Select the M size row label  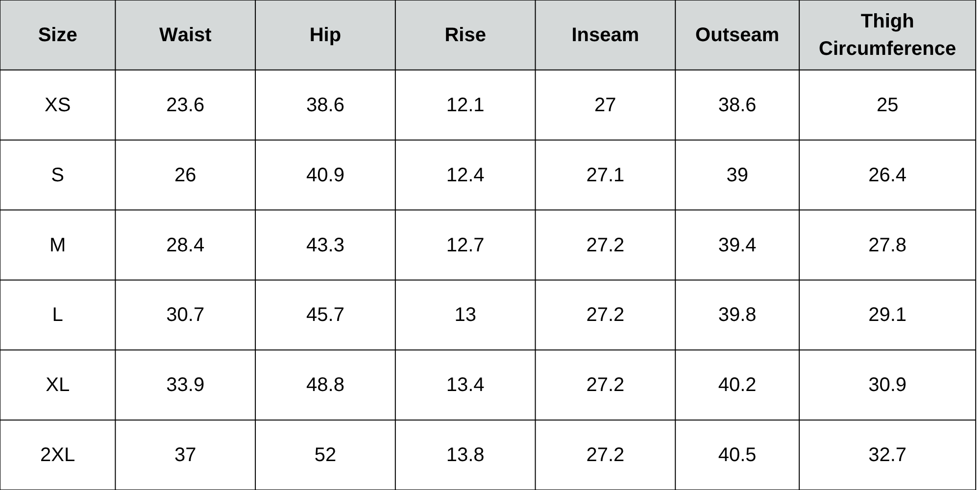point(57,245)
